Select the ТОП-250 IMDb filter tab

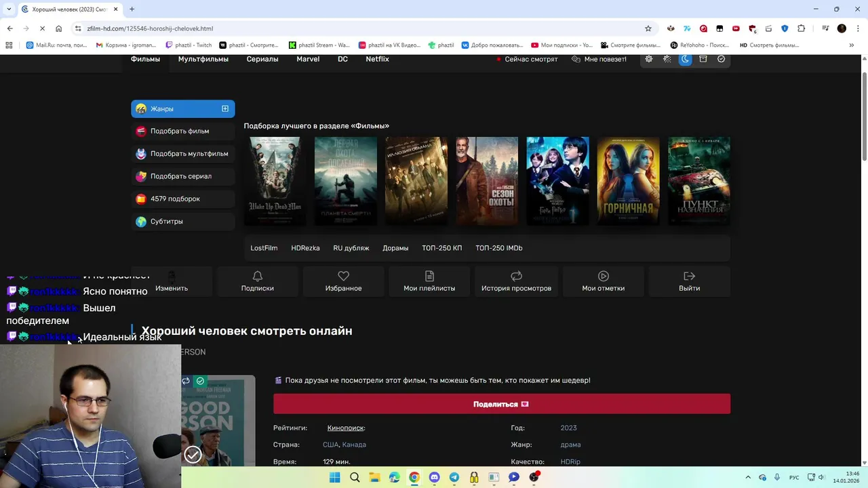coord(499,248)
